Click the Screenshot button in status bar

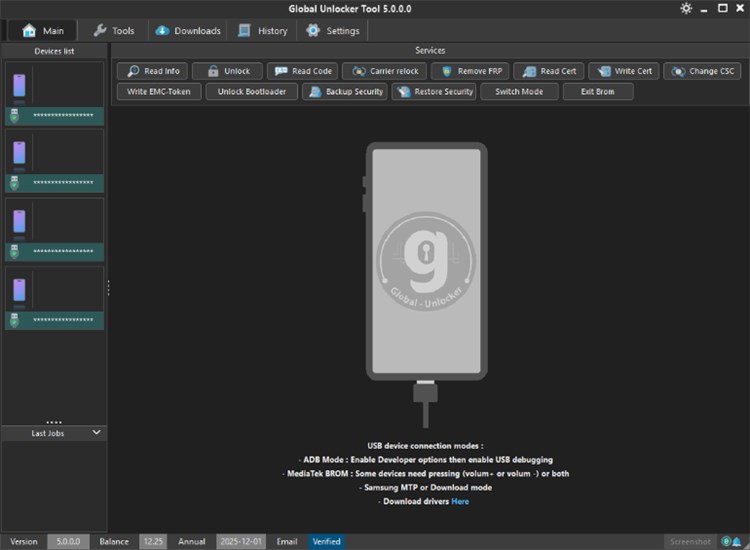click(690, 541)
